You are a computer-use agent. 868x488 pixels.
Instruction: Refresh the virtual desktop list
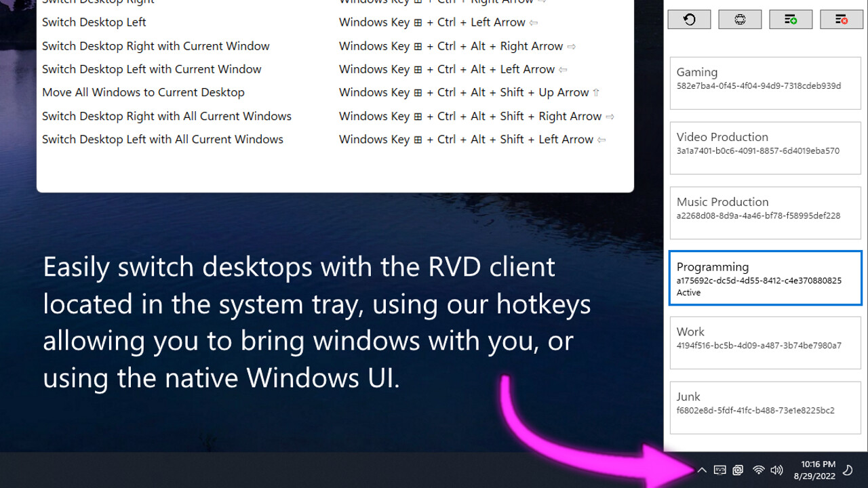689,19
